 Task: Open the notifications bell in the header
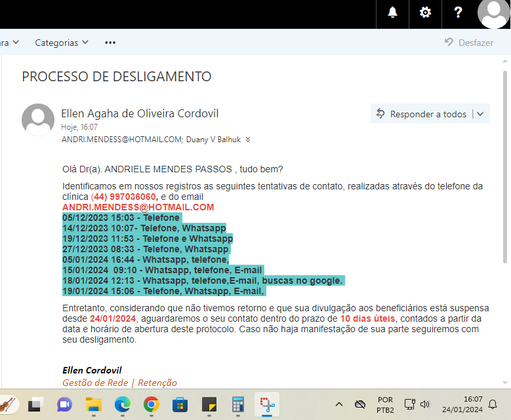click(392, 12)
